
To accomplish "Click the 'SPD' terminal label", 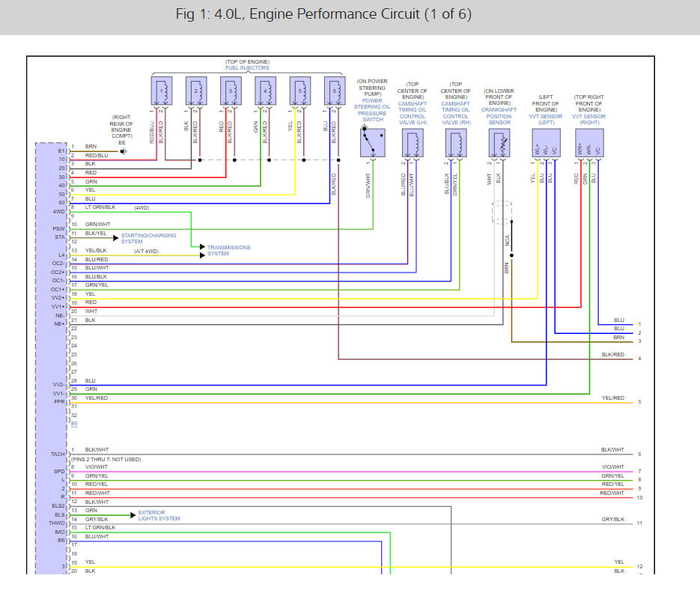I will [59, 472].
